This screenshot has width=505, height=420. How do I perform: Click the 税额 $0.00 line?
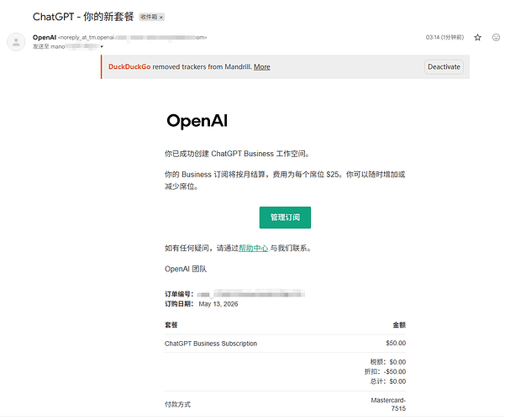pos(387,362)
